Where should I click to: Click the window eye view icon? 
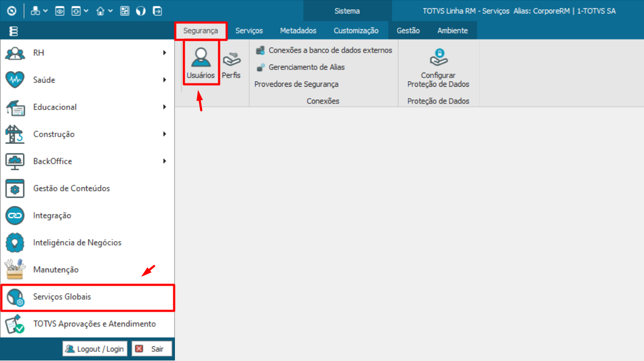[x=60, y=11]
